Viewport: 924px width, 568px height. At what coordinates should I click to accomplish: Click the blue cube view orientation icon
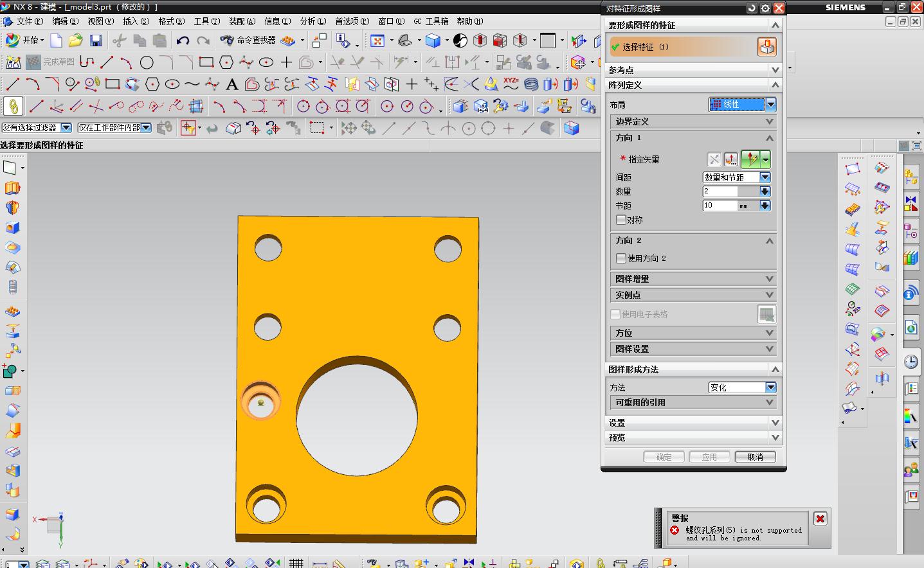click(433, 40)
